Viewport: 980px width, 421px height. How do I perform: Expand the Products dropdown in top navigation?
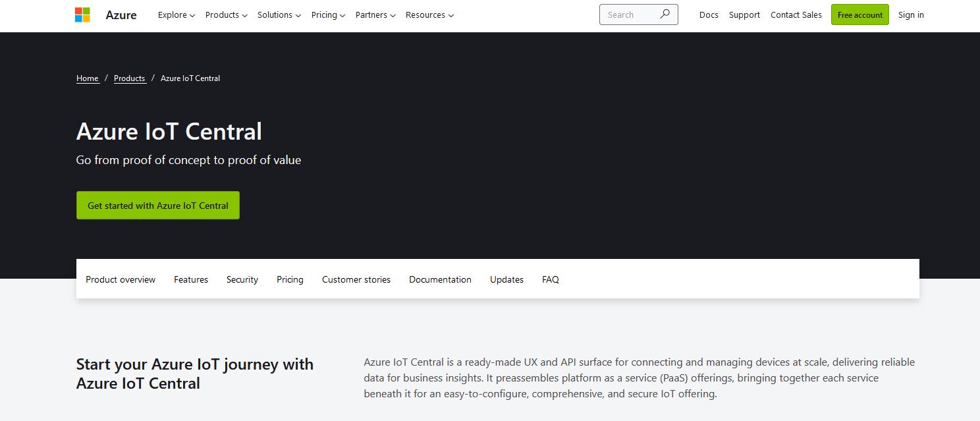227,14
